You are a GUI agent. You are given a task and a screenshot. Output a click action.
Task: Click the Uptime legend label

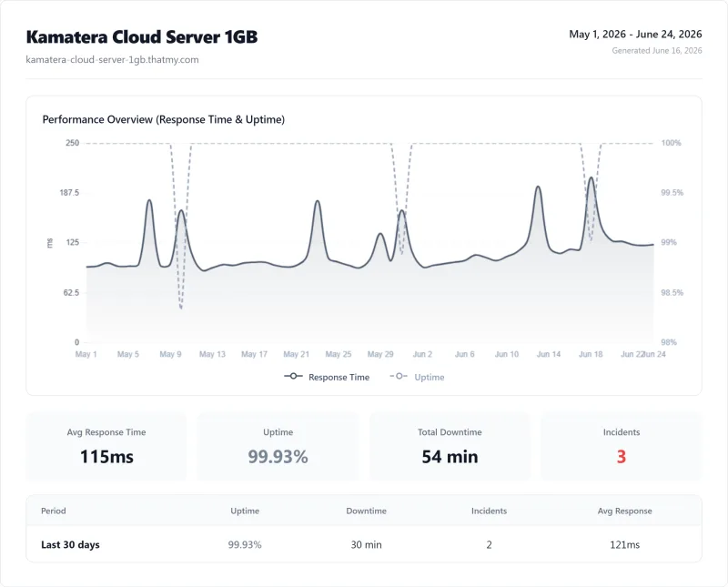pos(429,377)
